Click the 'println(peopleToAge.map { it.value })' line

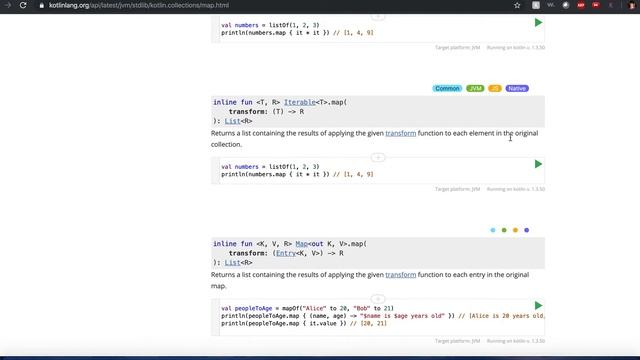[304, 323]
